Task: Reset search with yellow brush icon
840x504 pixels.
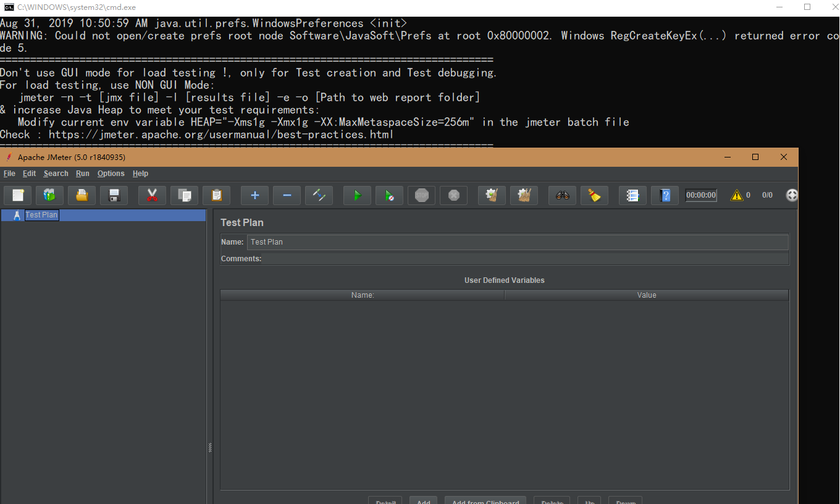Action: [x=594, y=195]
